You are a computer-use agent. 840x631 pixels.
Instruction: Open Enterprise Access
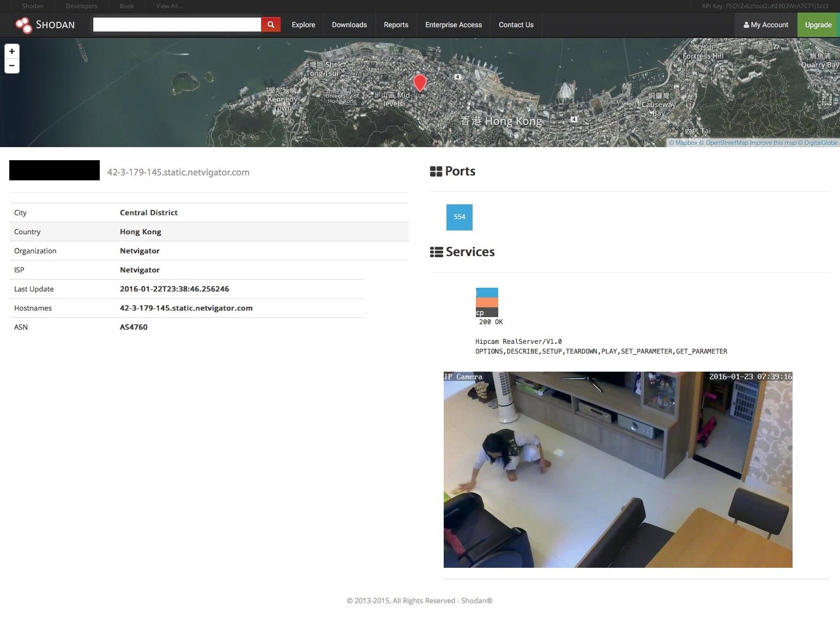coord(454,25)
